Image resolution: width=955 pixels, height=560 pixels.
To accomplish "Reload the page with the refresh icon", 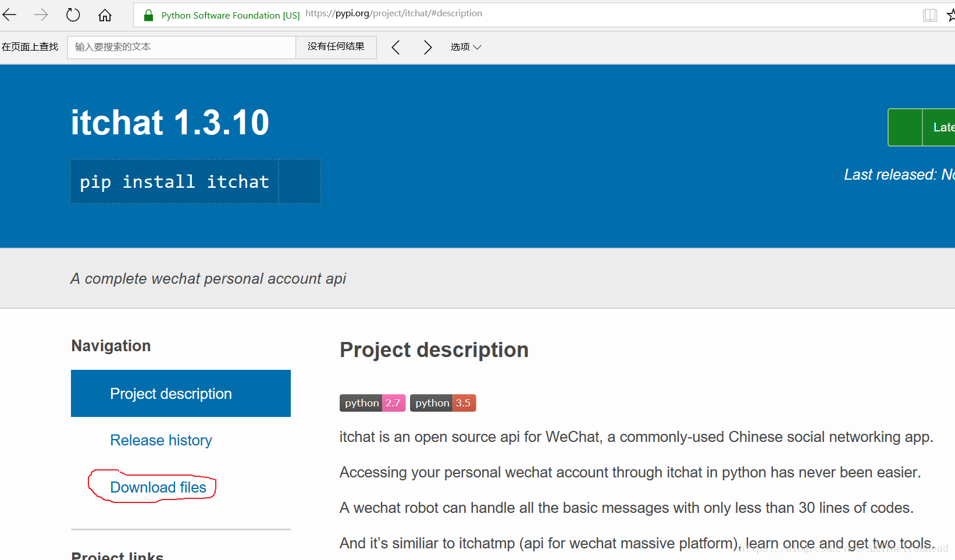I will (x=73, y=15).
